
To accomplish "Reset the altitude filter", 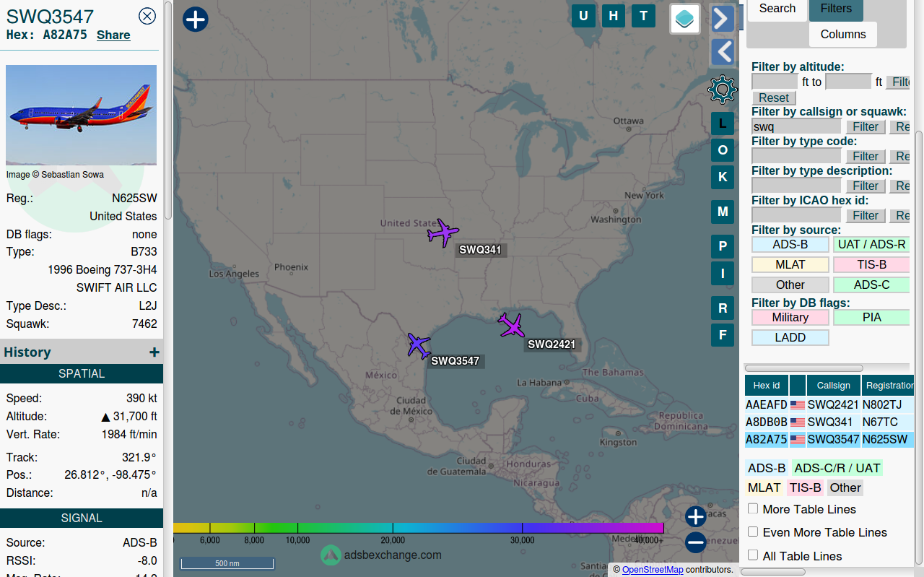I will pyautogui.click(x=774, y=98).
